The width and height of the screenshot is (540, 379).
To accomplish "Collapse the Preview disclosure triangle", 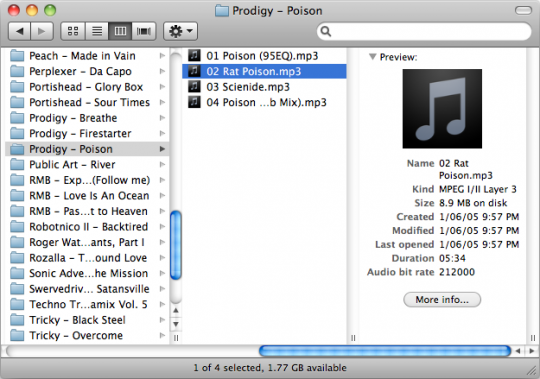I will (372, 56).
